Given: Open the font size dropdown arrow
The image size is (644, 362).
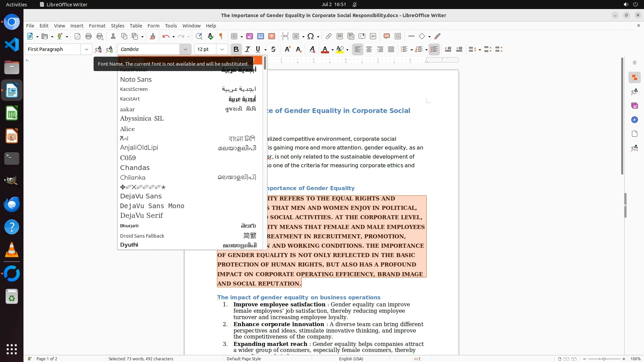Looking at the screenshot, I should click(222, 49).
